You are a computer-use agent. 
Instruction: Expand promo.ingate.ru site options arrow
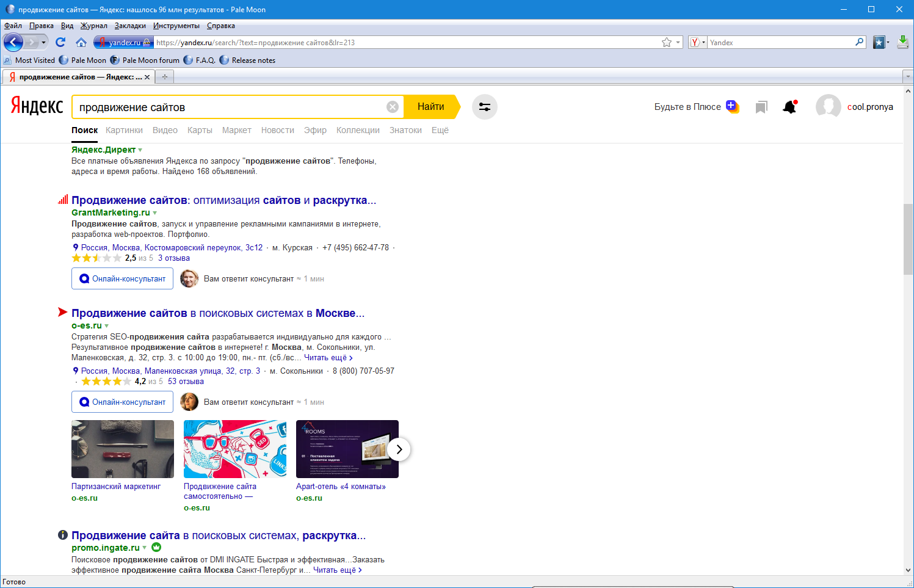point(145,548)
